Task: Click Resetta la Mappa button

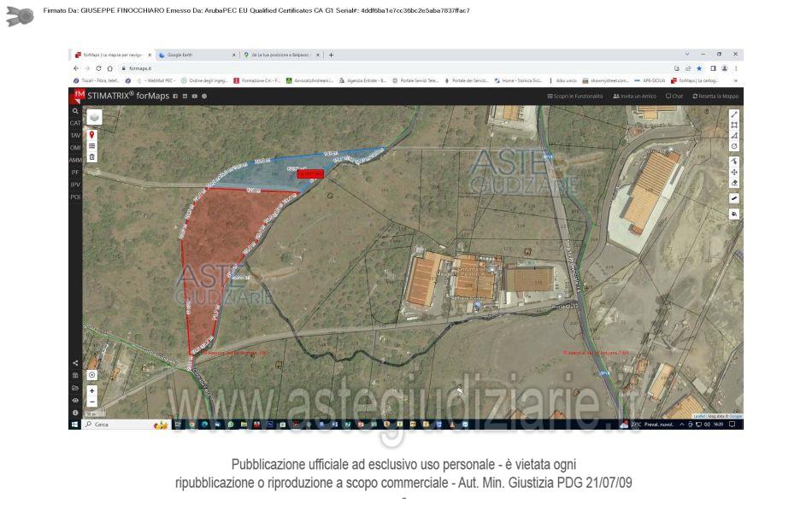Action: pyautogui.click(x=715, y=96)
